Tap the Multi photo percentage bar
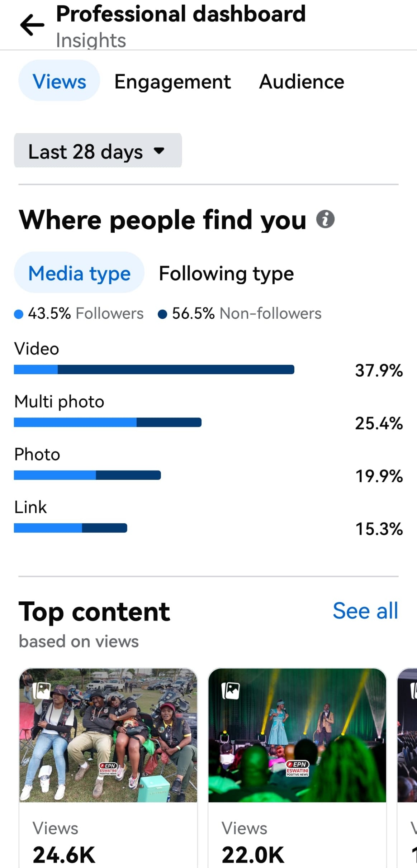This screenshot has height=868, width=417. (x=108, y=423)
